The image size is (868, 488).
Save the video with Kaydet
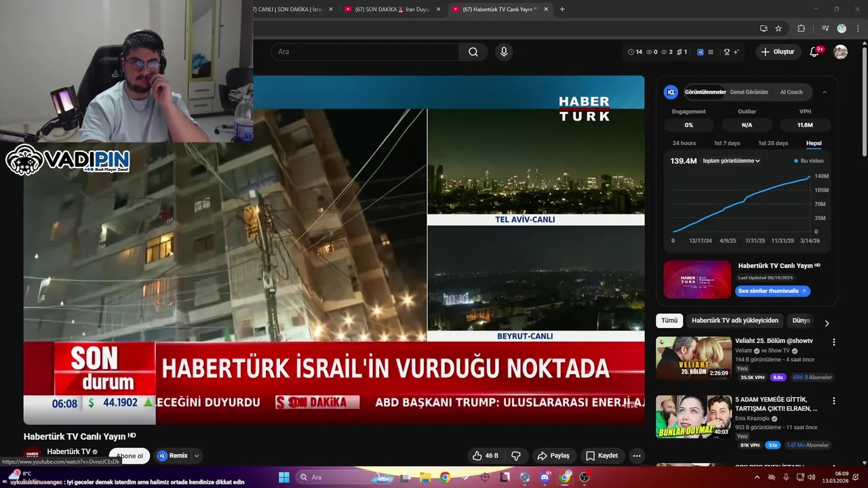[602, 455]
